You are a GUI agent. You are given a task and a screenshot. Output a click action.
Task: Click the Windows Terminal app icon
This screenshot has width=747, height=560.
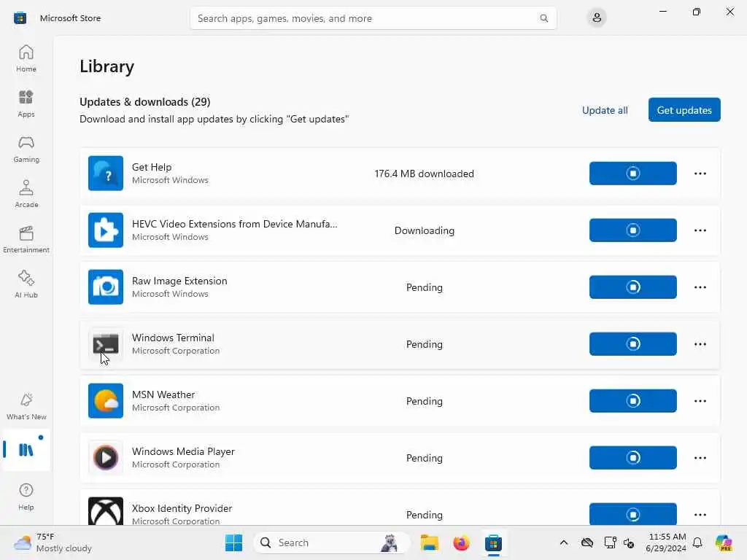[106, 344]
